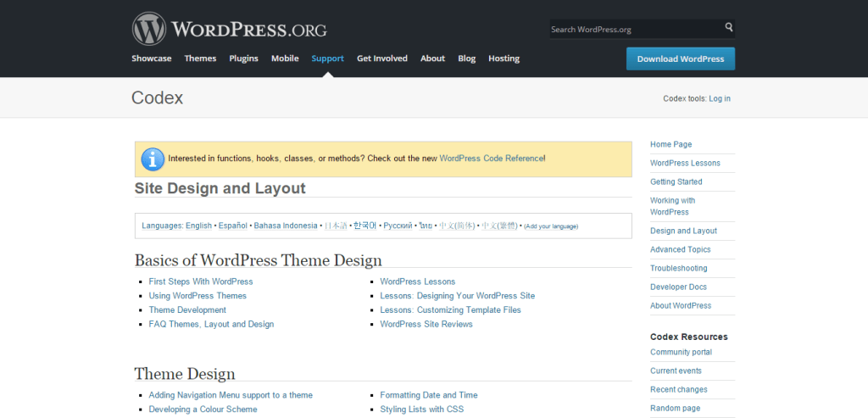Open the Themes menu item
868x418 pixels.
(x=200, y=59)
